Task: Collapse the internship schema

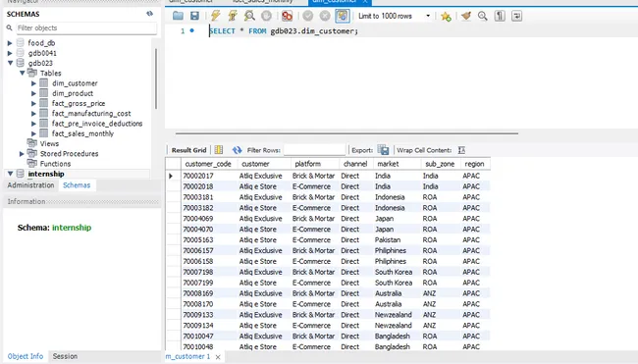Action: 10,174
